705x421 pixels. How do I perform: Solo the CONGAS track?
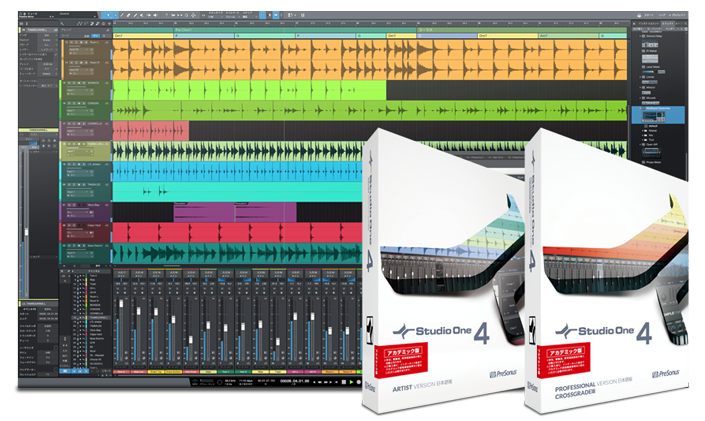(74, 103)
